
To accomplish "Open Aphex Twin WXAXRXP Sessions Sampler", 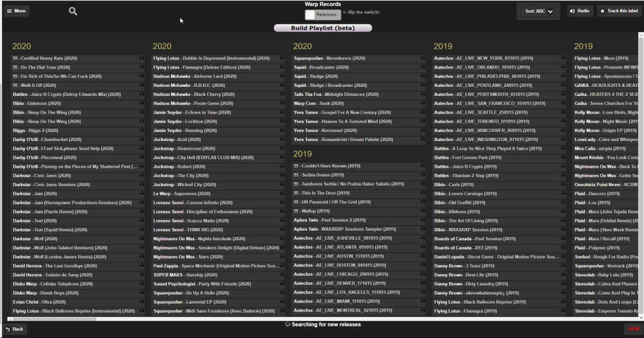I will [360, 229].
